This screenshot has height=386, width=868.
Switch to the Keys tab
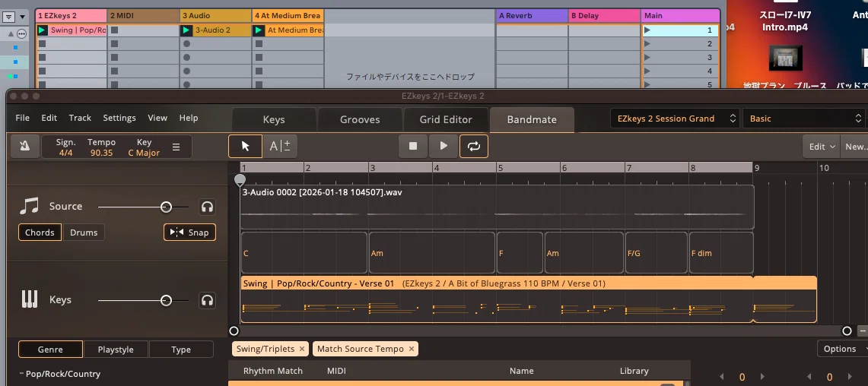click(x=274, y=119)
